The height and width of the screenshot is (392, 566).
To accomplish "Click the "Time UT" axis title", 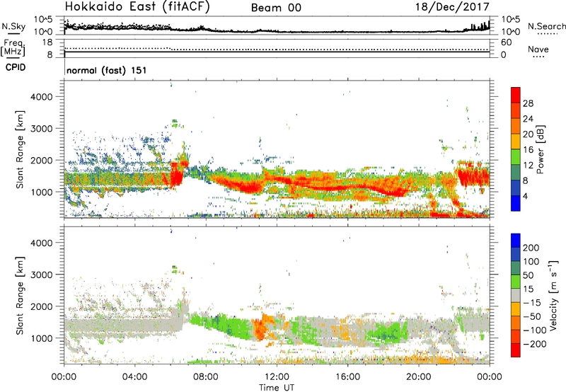I will [277, 388].
